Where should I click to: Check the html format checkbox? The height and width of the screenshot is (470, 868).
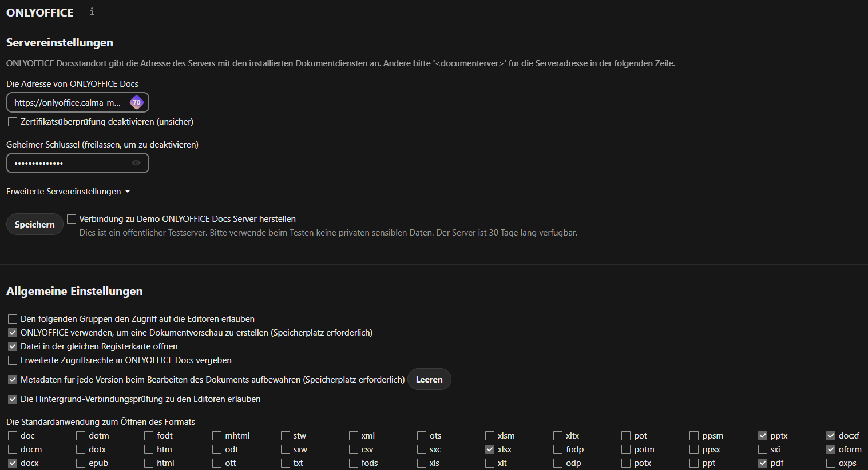click(x=149, y=463)
